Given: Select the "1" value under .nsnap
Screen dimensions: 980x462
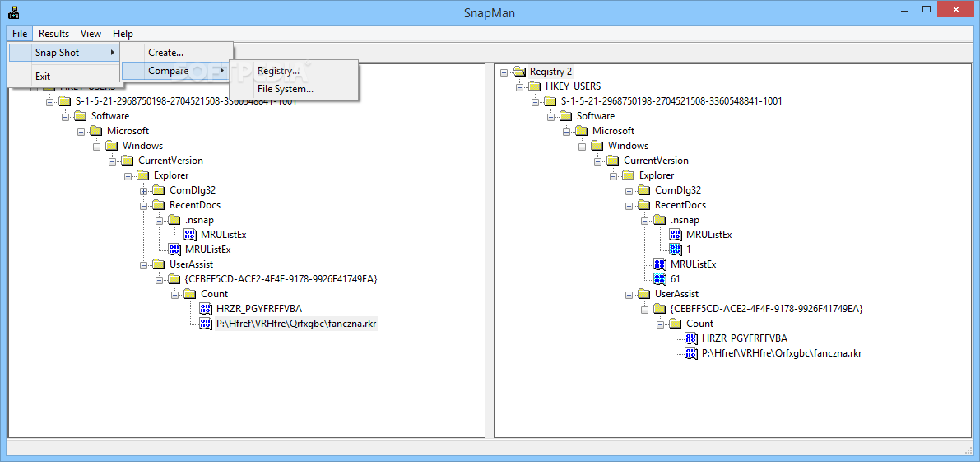Looking at the screenshot, I should (x=688, y=250).
